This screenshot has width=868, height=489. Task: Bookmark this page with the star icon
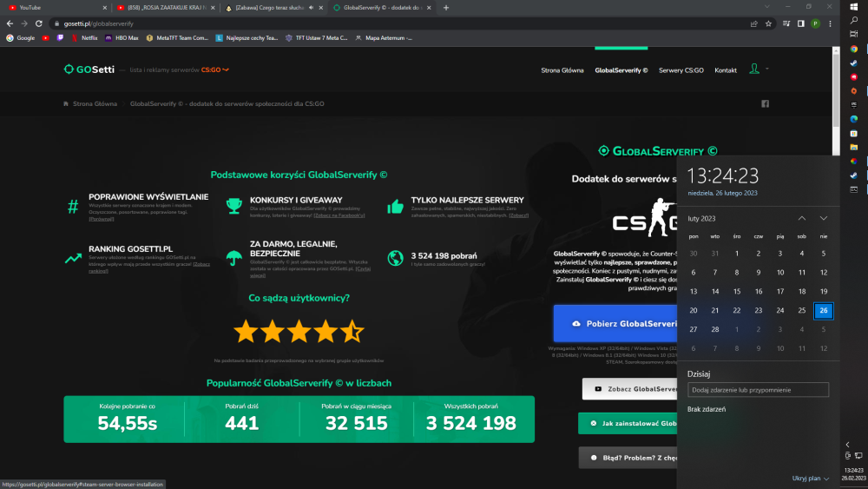(768, 23)
